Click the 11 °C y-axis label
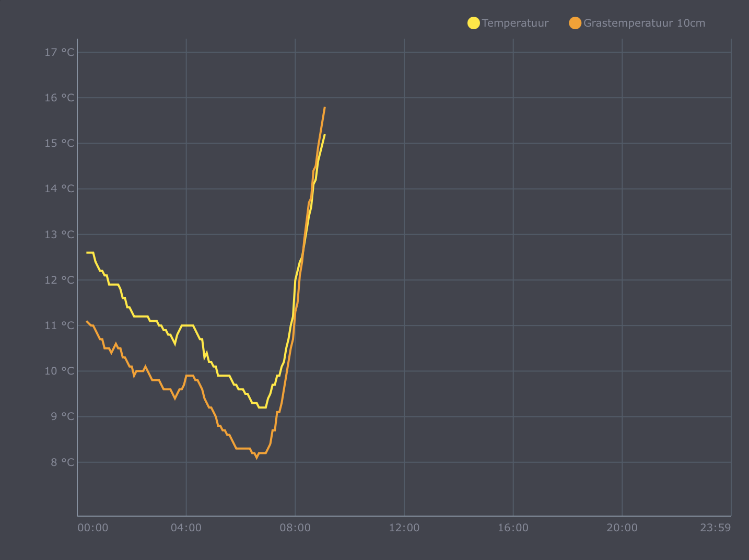 click(x=59, y=325)
